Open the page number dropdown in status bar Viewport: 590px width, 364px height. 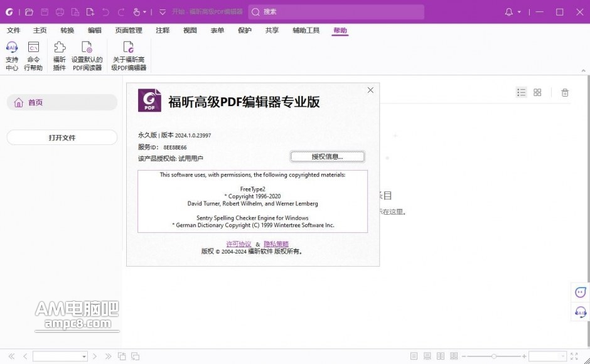click(84, 356)
